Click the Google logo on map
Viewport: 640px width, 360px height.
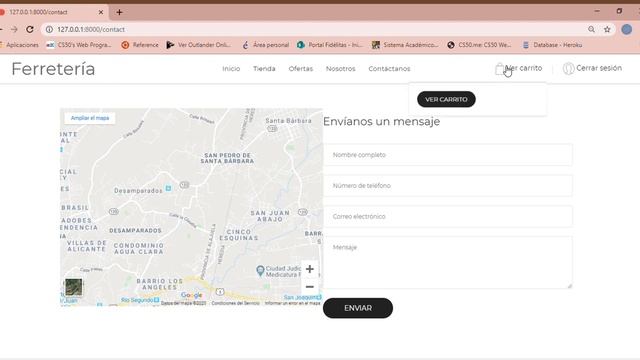coord(191,295)
